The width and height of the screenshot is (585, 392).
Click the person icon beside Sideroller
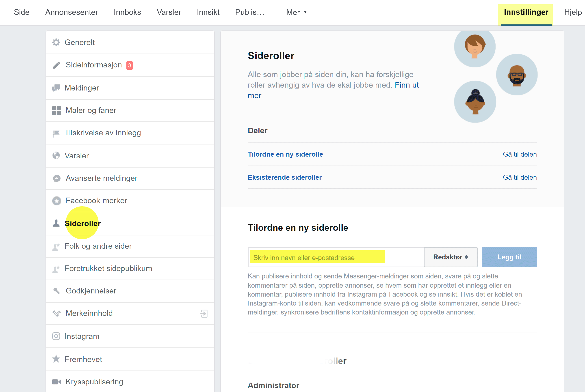point(56,223)
